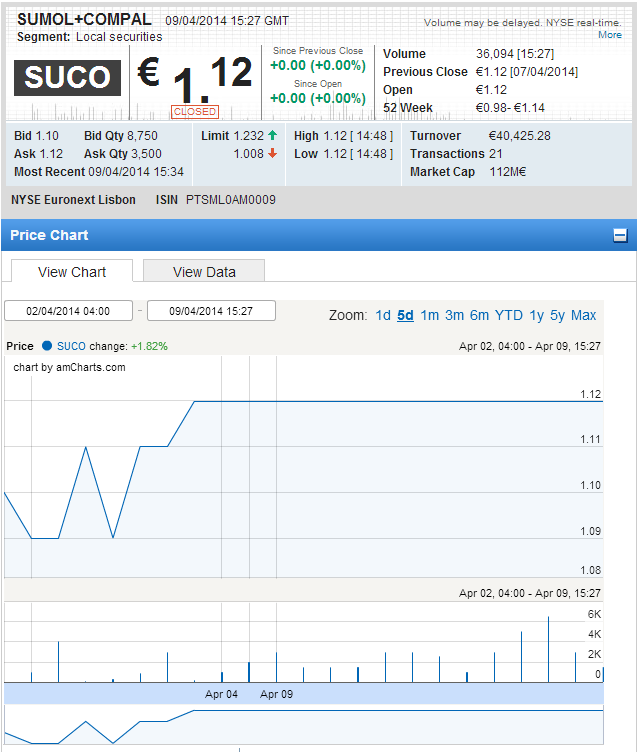The height and width of the screenshot is (752, 642).
Task: Click the SUMOL+COMPAL company title
Action: point(84,19)
